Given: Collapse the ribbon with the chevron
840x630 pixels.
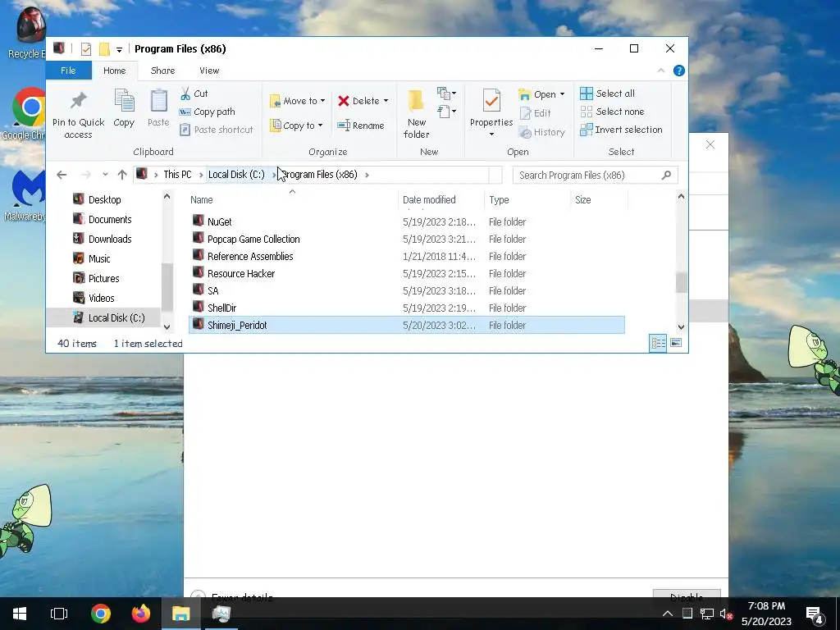Looking at the screenshot, I should click(661, 71).
